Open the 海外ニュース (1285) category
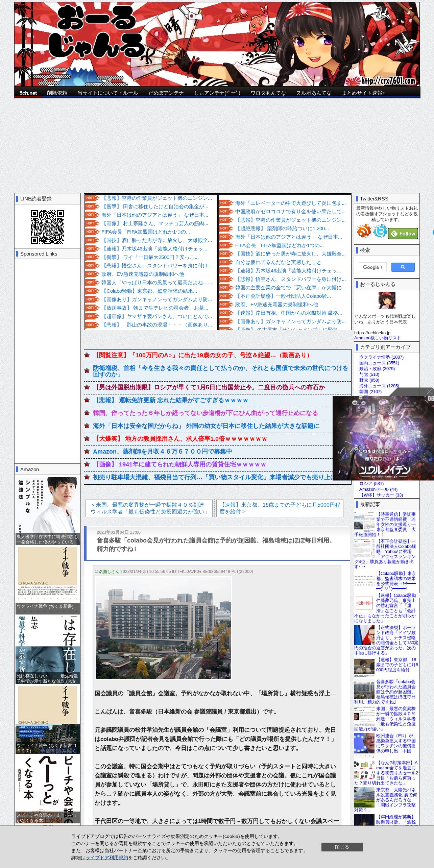Viewport: 434px width, 868px height. tap(379, 386)
